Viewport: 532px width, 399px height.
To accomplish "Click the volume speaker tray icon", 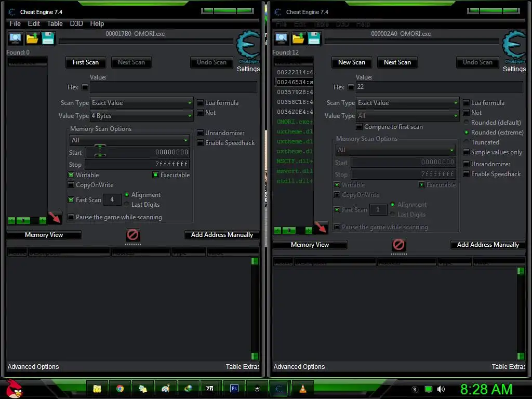I will [x=441, y=389].
